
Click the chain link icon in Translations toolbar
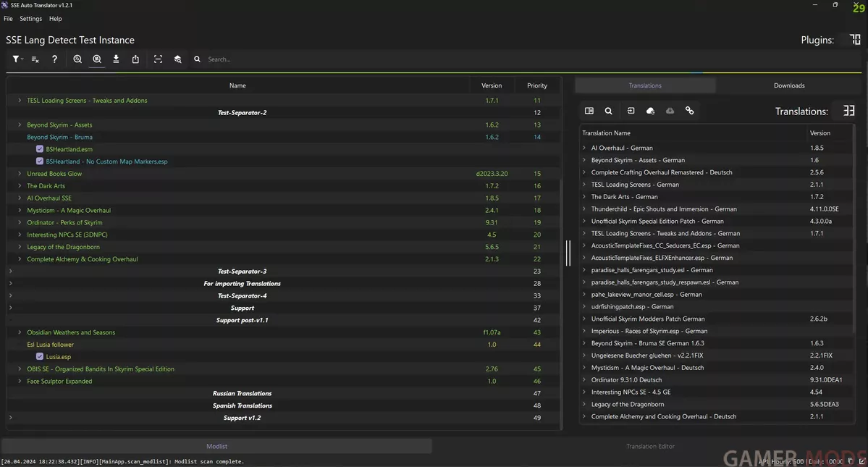click(x=689, y=111)
